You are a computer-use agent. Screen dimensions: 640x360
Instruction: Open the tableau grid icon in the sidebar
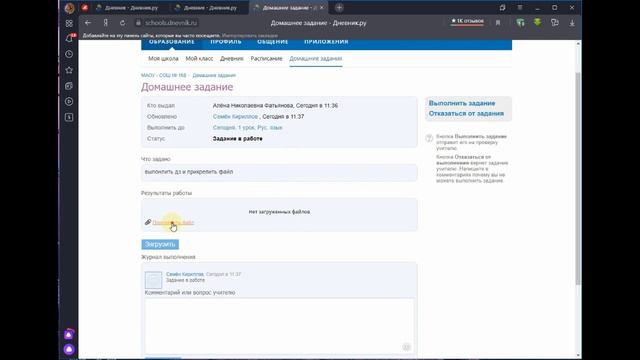(x=69, y=23)
